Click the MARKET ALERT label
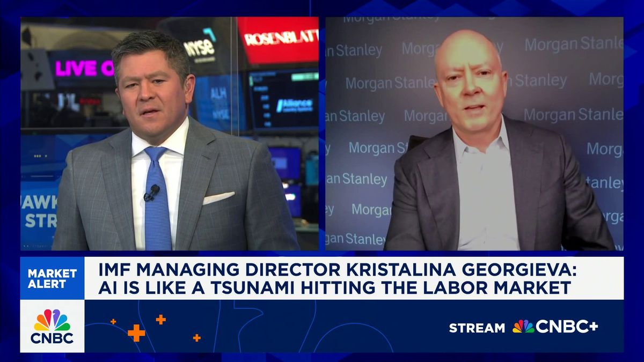 [52, 278]
